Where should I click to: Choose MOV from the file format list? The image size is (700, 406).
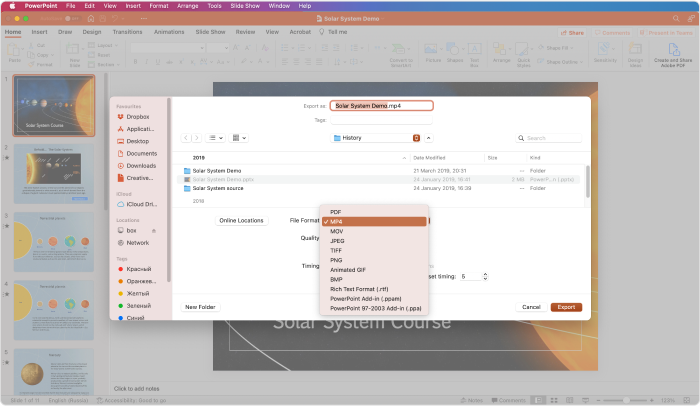(374, 231)
